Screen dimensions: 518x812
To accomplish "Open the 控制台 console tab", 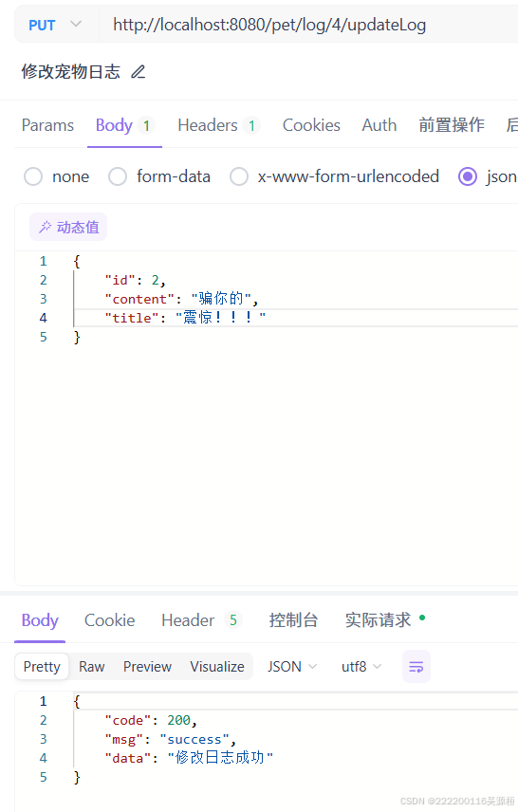I will [293, 619].
